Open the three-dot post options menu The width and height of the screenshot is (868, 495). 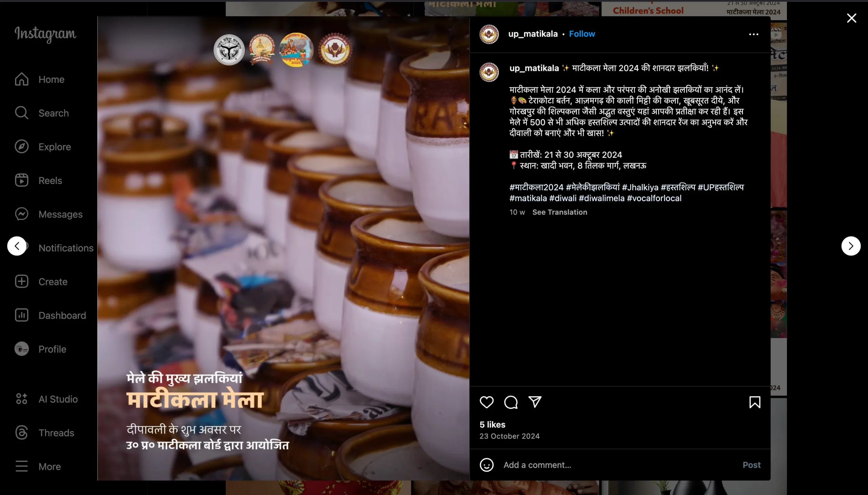(754, 34)
